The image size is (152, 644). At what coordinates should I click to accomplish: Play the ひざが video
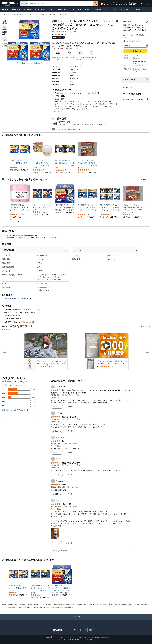click(x=46, y=346)
